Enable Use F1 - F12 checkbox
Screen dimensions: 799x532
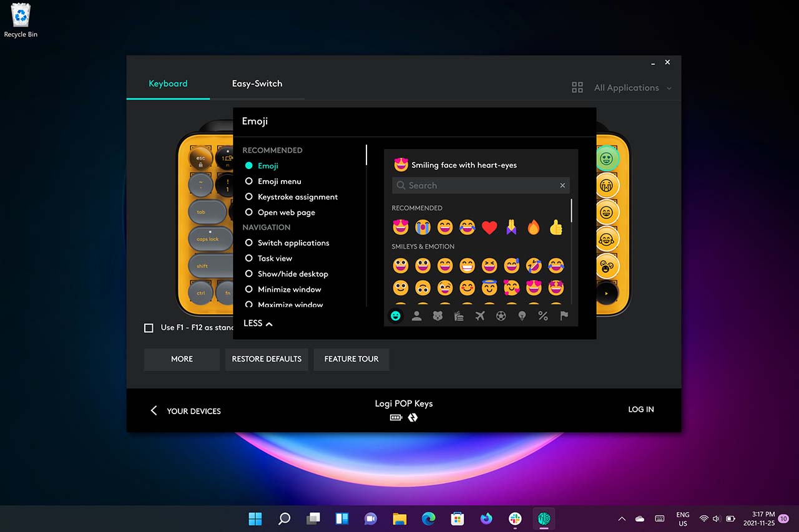149,327
